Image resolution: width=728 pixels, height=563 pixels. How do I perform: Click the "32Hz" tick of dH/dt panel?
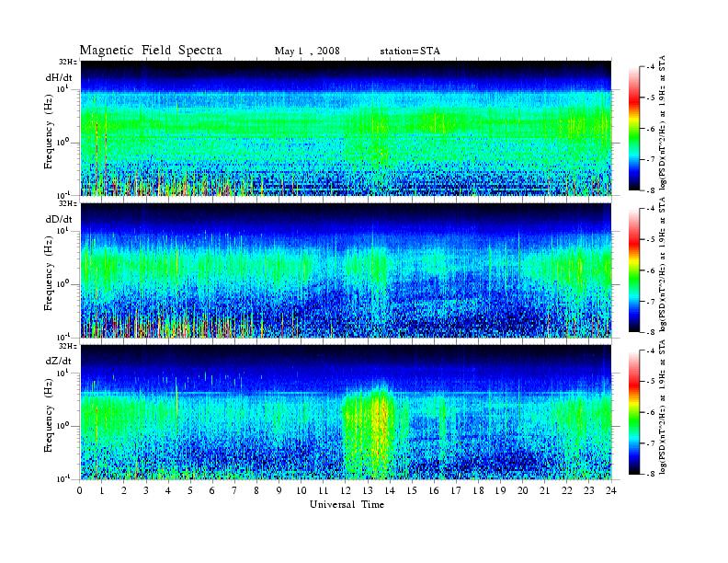coord(67,62)
